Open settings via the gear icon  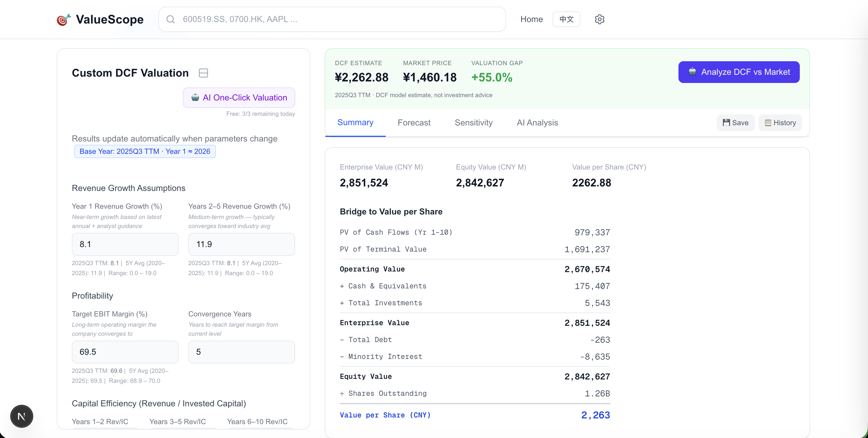599,19
